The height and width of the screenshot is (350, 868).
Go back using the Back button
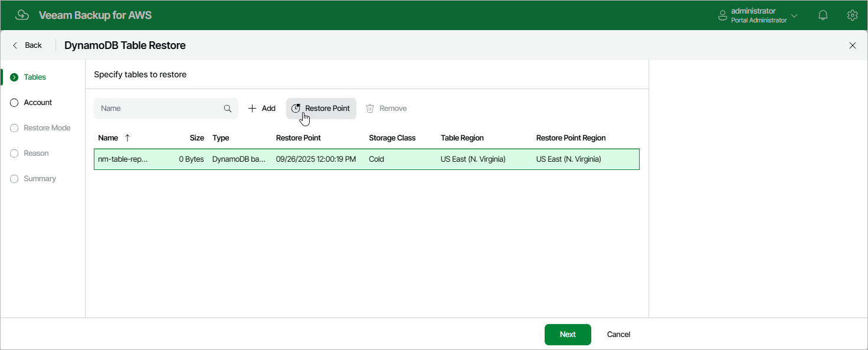[27, 45]
